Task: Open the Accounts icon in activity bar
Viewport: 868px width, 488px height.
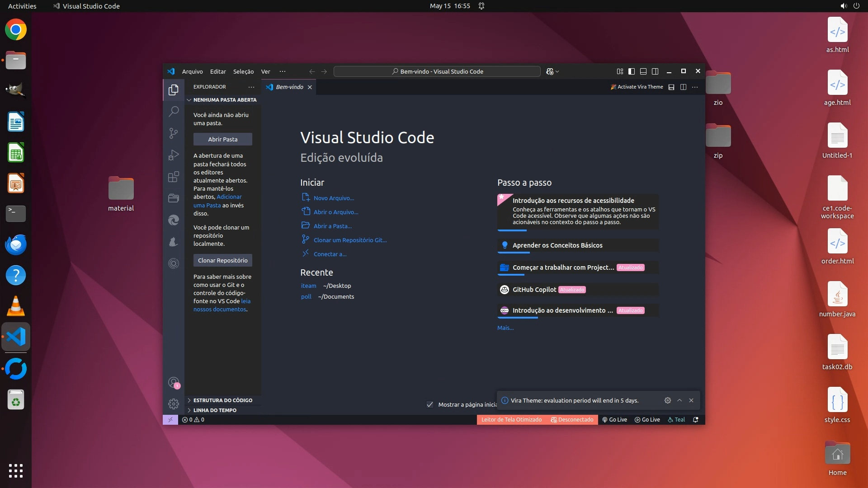Action: (x=174, y=383)
